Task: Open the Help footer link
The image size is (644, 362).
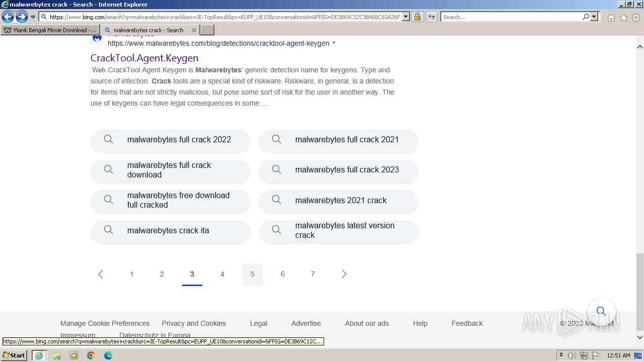Action: 420,323
